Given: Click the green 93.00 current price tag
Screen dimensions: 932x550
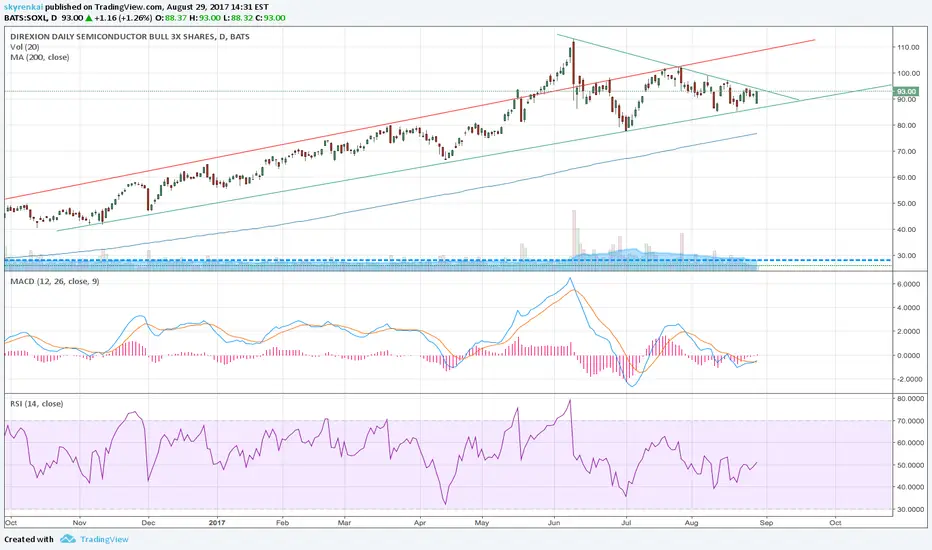Looking at the screenshot, I should tap(906, 92).
